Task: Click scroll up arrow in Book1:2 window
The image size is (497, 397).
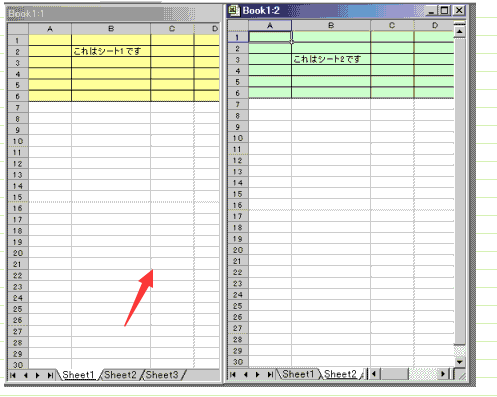Action: coord(460,32)
